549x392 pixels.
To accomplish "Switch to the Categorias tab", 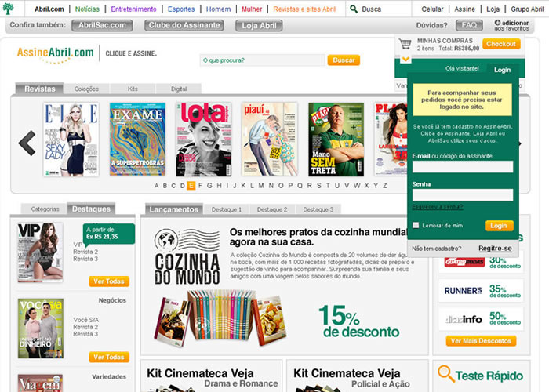I will [45, 209].
